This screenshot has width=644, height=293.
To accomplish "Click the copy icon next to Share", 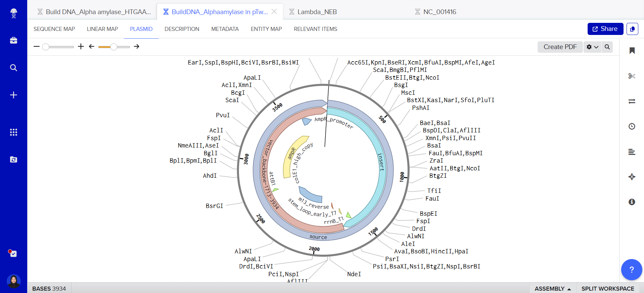I will coord(632,29).
